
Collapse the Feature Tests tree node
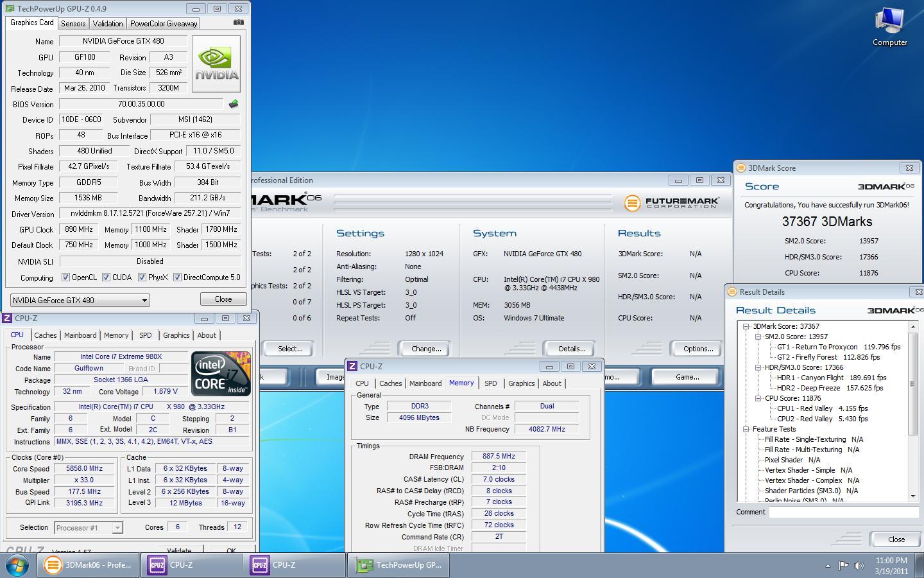pyautogui.click(x=746, y=429)
